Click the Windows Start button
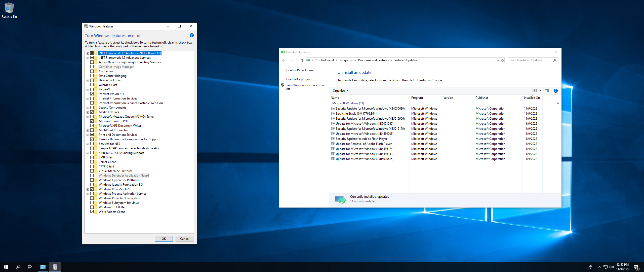The image size is (644, 272). [6, 267]
